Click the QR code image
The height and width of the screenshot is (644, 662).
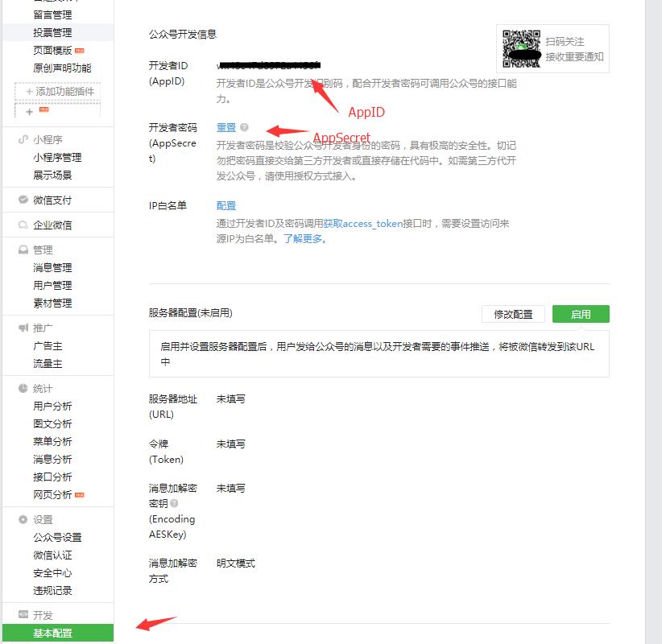521,48
